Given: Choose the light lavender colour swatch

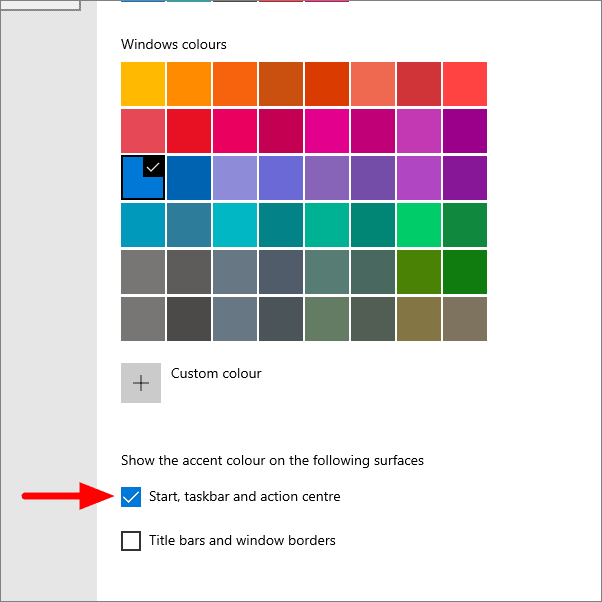Looking at the screenshot, I should pos(235,178).
